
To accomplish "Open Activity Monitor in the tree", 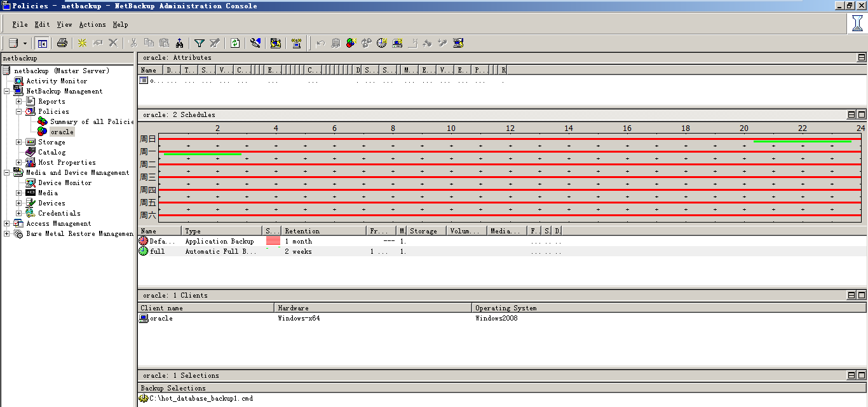I will tap(57, 81).
